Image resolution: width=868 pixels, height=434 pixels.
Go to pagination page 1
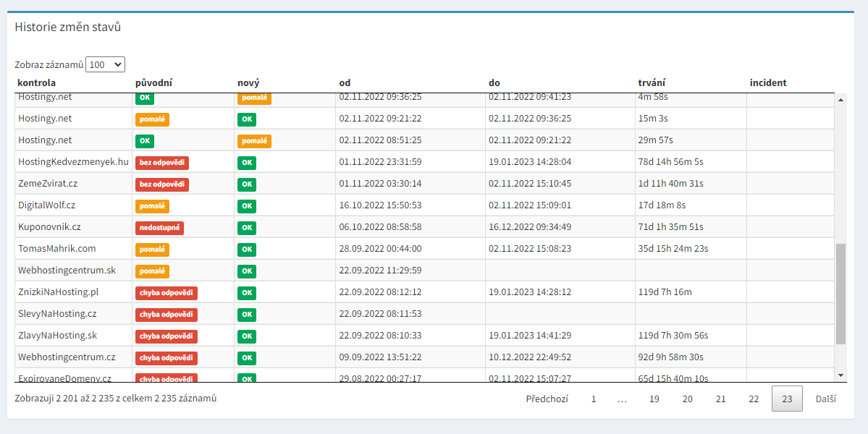click(x=594, y=399)
